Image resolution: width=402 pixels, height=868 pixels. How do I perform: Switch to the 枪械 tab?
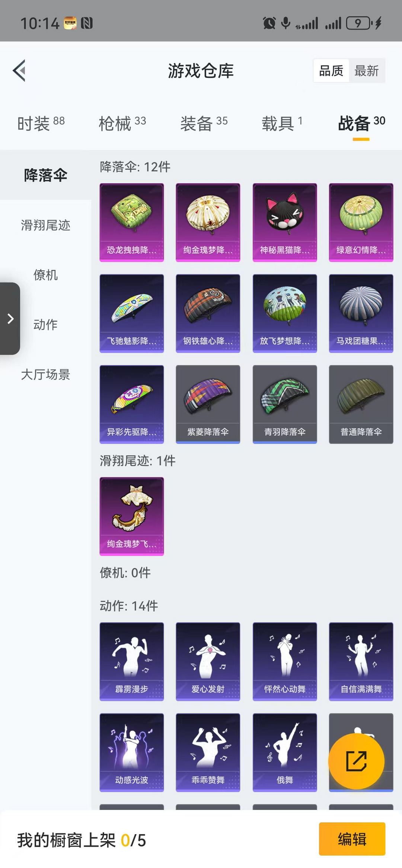122,123
